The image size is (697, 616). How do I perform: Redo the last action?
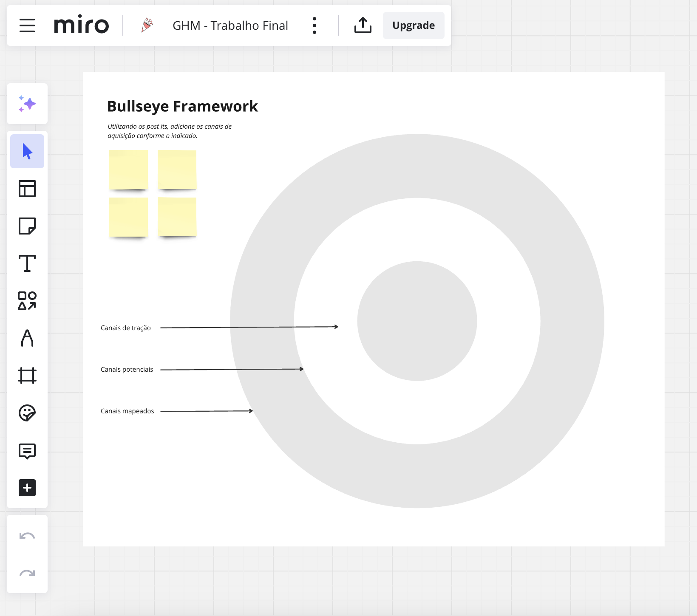(x=27, y=574)
